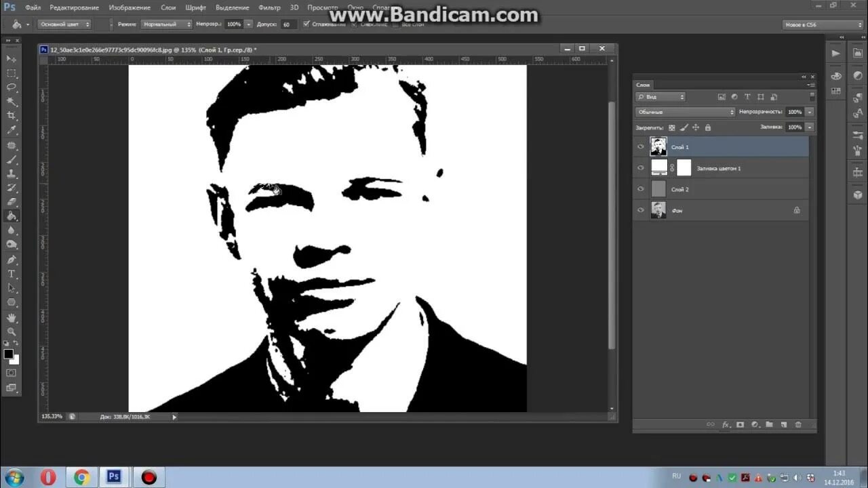Expand the Основной цвет fill source dropdown
The height and width of the screenshot is (488, 868).
pyautogui.click(x=64, y=24)
